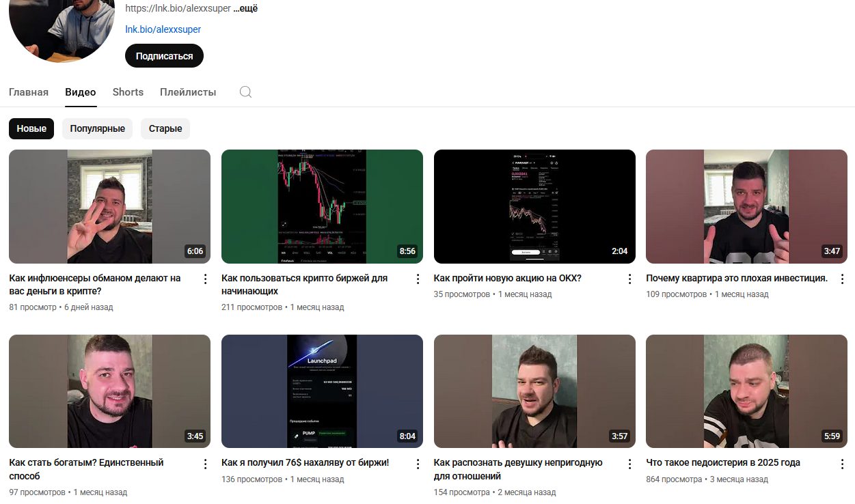The width and height of the screenshot is (855, 504).
Task: Click the https://lnk.bio/alexxsuper description text
Action: (x=178, y=9)
